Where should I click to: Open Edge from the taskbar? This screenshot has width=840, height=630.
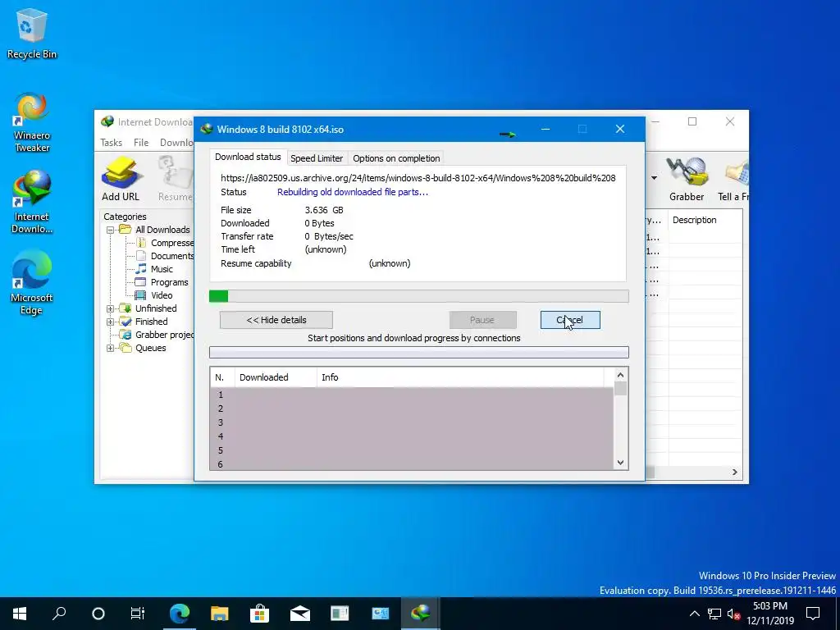click(x=180, y=614)
